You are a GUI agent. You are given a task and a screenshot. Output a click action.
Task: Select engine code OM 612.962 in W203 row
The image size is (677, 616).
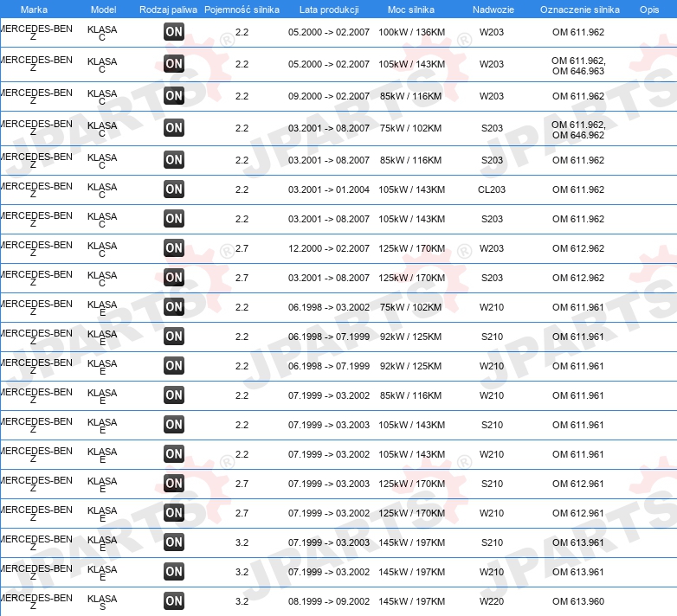click(578, 248)
